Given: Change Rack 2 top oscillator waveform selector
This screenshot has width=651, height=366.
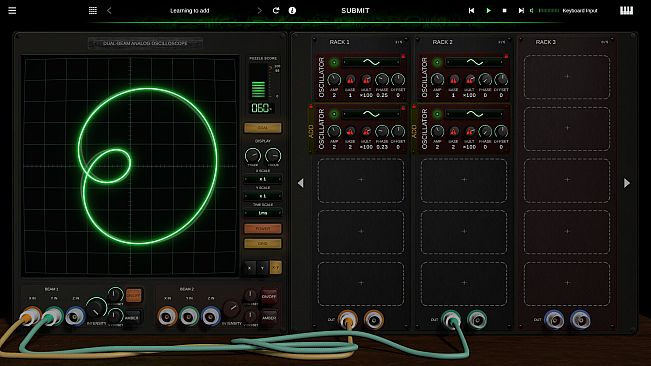Looking at the screenshot, I should point(474,62).
